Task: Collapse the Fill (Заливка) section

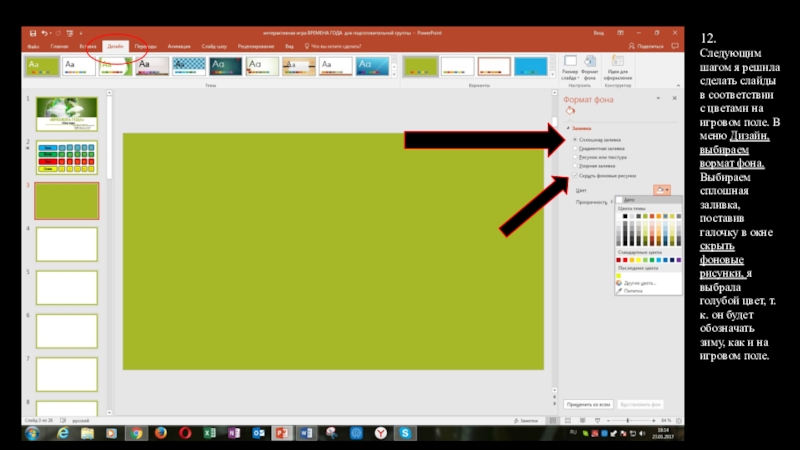Action: pos(568,128)
